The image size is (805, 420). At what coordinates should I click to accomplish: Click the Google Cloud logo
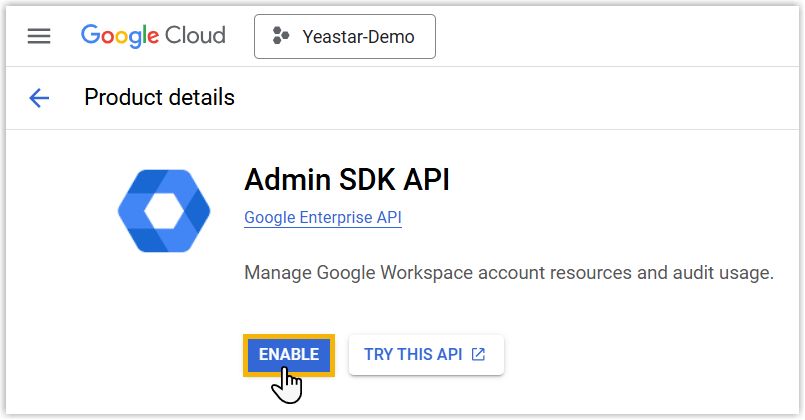[x=153, y=36]
